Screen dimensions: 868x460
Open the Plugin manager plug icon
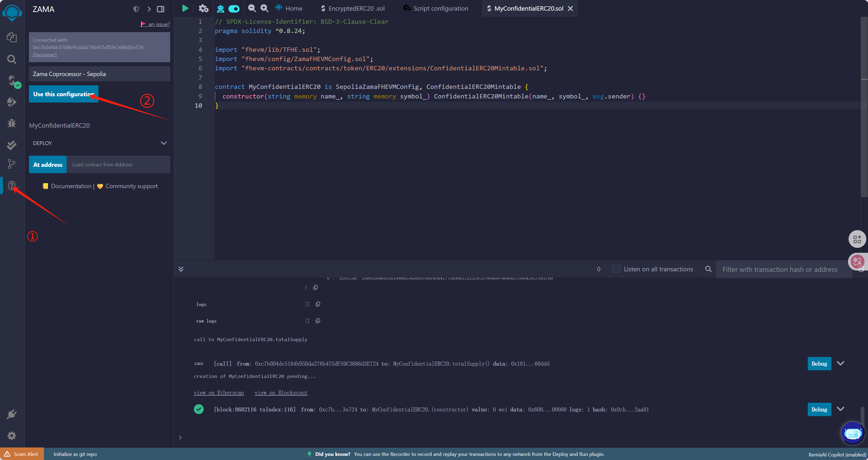click(12, 414)
